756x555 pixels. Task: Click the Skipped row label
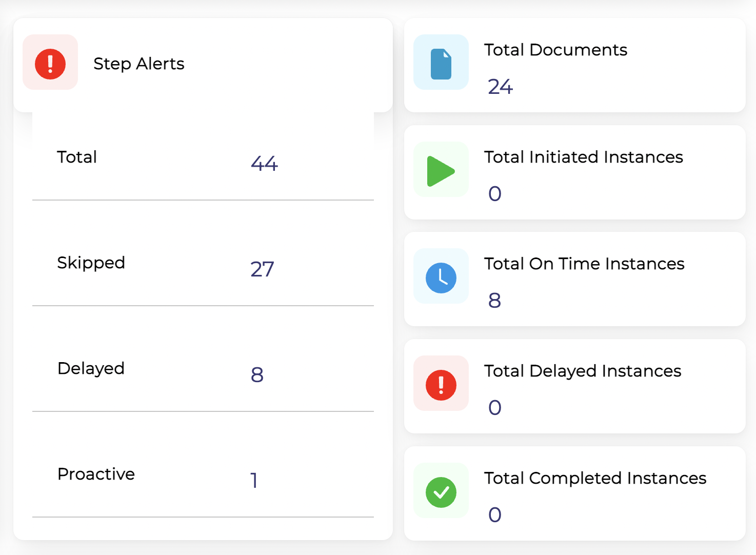(x=91, y=263)
